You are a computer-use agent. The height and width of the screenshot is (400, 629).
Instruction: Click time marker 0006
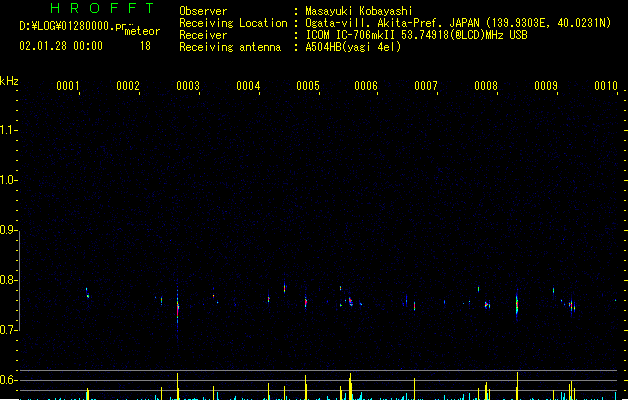(366, 86)
